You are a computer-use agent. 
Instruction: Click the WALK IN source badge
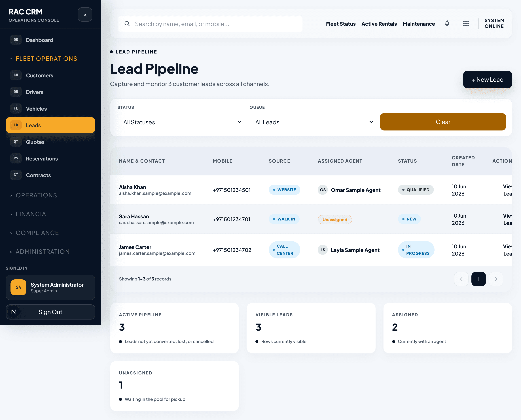[x=284, y=219]
